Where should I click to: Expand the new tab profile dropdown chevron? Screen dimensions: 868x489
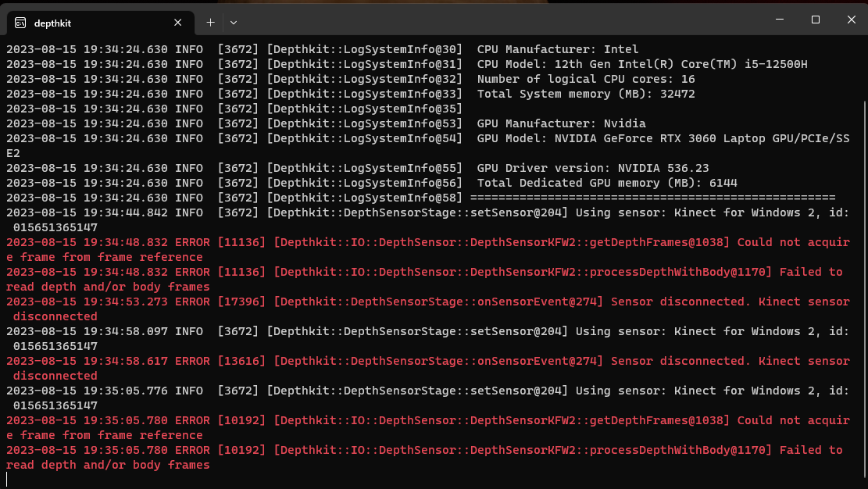coord(234,23)
